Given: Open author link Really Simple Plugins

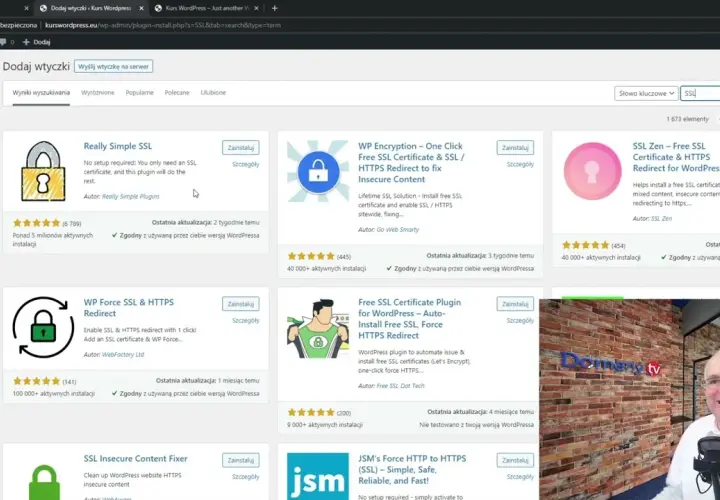Looking at the screenshot, I should point(130,197).
